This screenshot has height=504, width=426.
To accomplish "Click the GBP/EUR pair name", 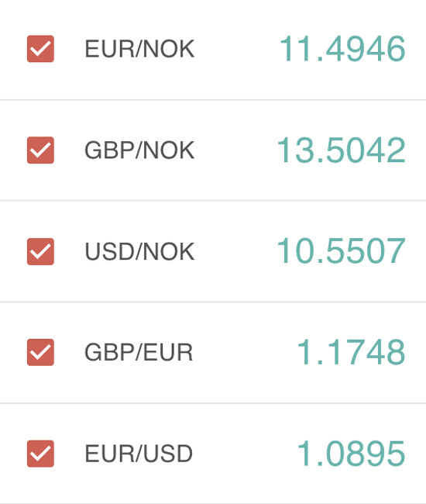I will point(139,352).
